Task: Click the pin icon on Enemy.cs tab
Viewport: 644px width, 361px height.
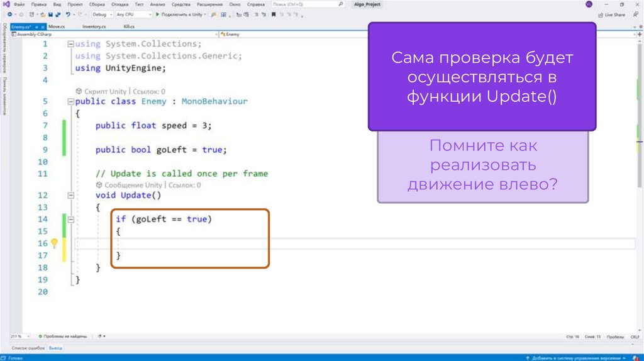Action: [x=36, y=26]
